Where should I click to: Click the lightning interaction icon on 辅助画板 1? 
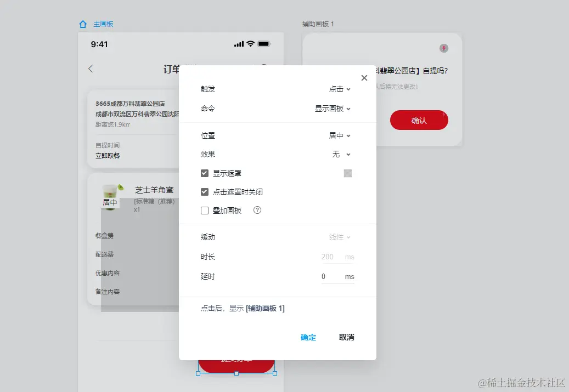click(444, 48)
